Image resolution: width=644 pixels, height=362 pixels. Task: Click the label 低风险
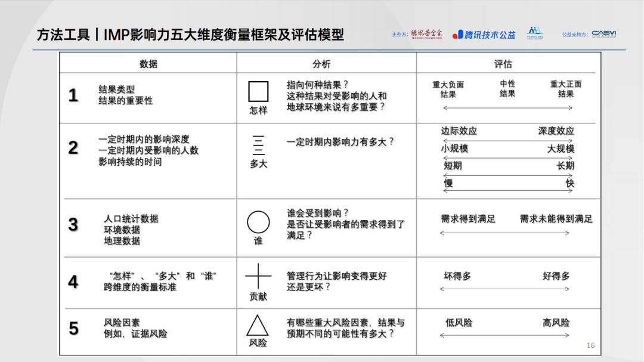(459, 323)
